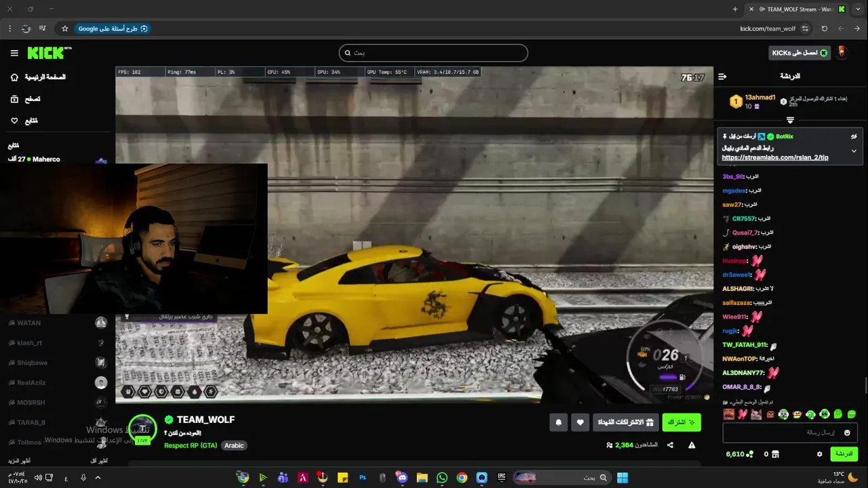Insert the pink ribbon emote
The width and height of the screenshot is (868, 488).
[x=742, y=414]
